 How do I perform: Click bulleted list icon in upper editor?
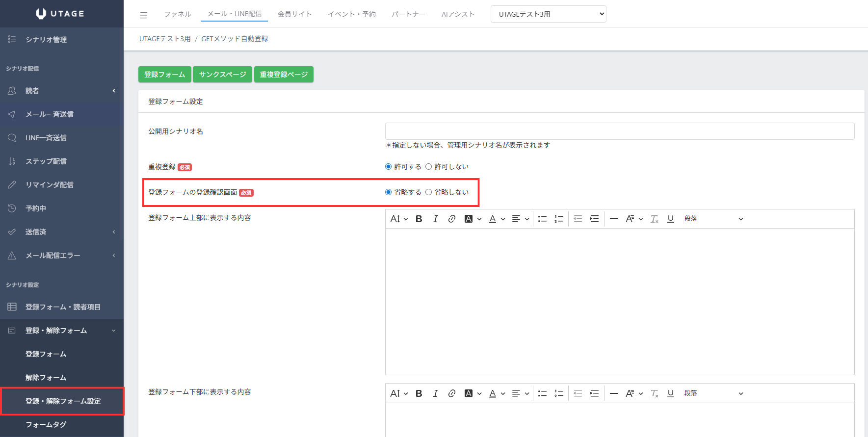pyautogui.click(x=542, y=219)
